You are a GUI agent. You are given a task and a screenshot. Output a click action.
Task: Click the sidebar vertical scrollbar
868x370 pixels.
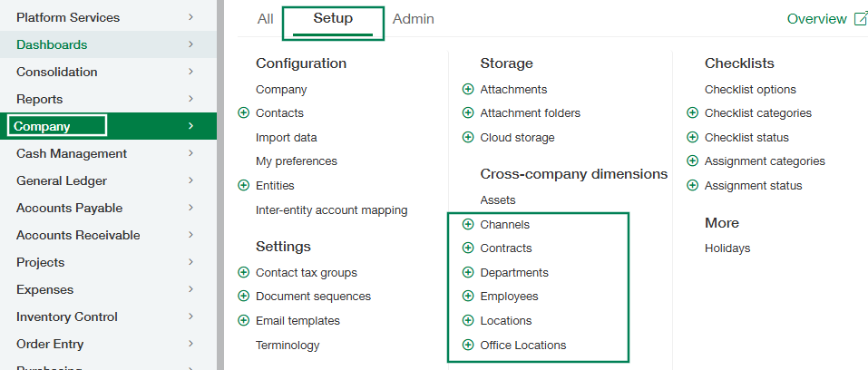pyautogui.click(x=220, y=185)
